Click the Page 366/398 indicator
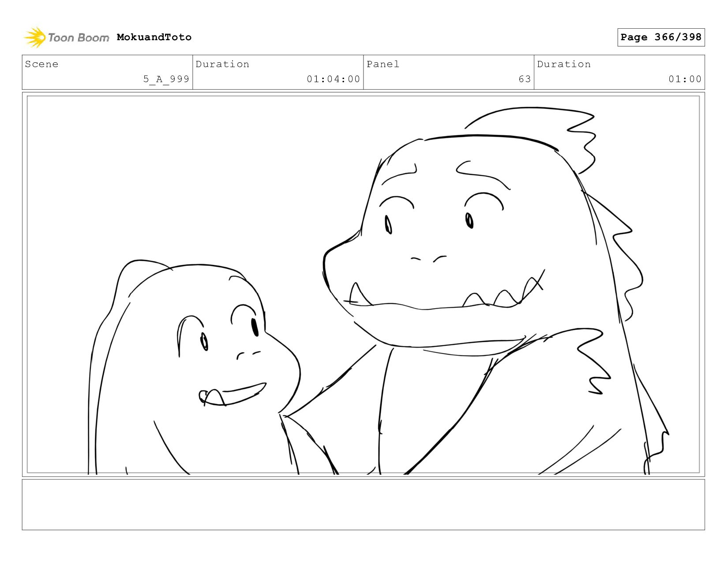Image resolution: width=728 pixels, height=563 pixels. click(661, 37)
